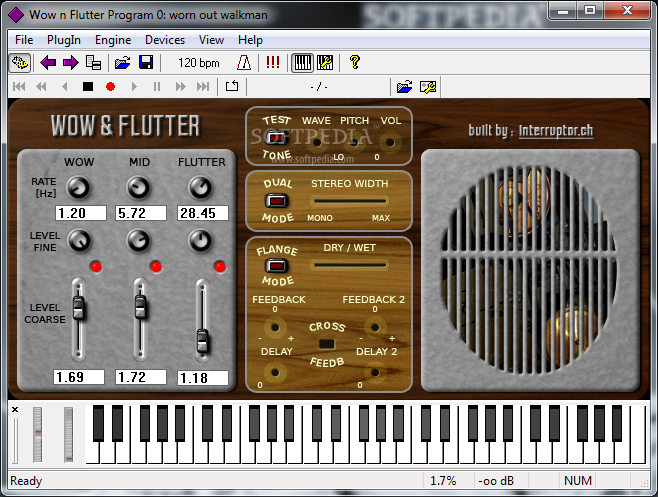
Task: Click the rewind transport button
Action: 42,86
